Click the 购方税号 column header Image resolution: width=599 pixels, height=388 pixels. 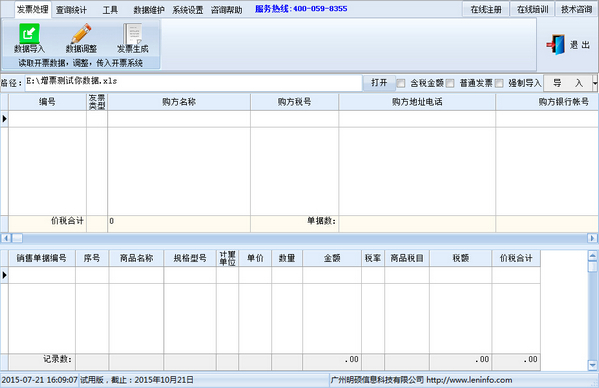tap(294, 102)
